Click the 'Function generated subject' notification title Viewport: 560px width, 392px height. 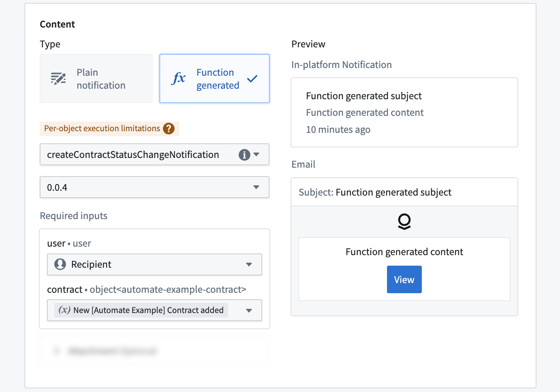coord(364,96)
